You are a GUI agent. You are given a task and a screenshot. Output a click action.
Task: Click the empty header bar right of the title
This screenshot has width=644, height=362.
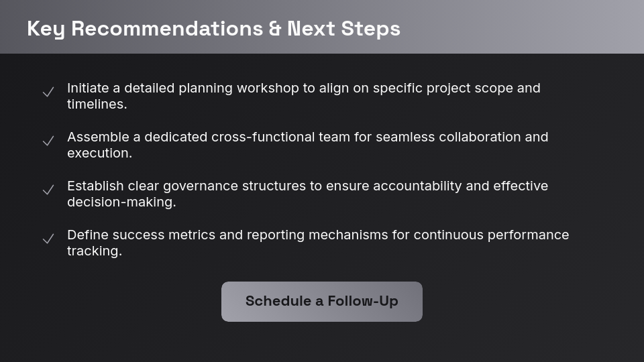click(523, 27)
